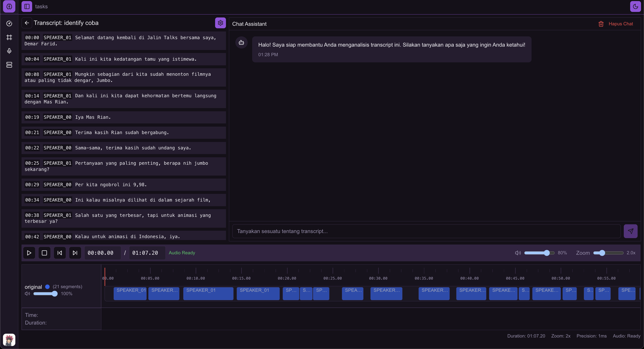This screenshot has height=349, width=644.
Task: Open the dashboard gauge icon in sidebar
Action: pyautogui.click(x=9, y=23)
